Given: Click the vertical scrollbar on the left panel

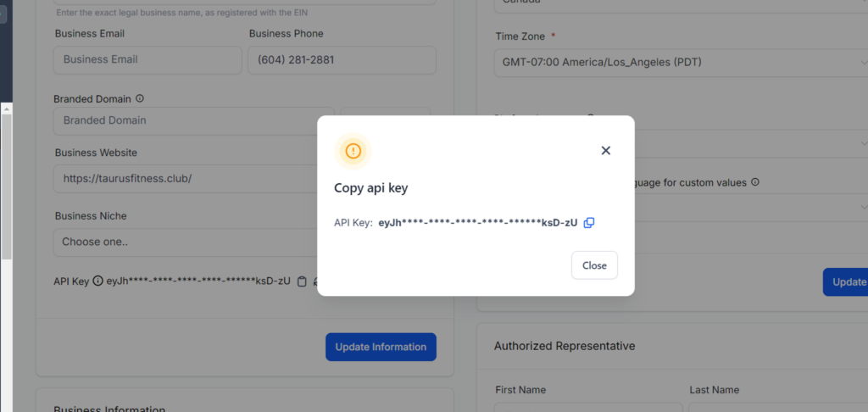Looking at the screenshot, I should click(x=5, y=187).
